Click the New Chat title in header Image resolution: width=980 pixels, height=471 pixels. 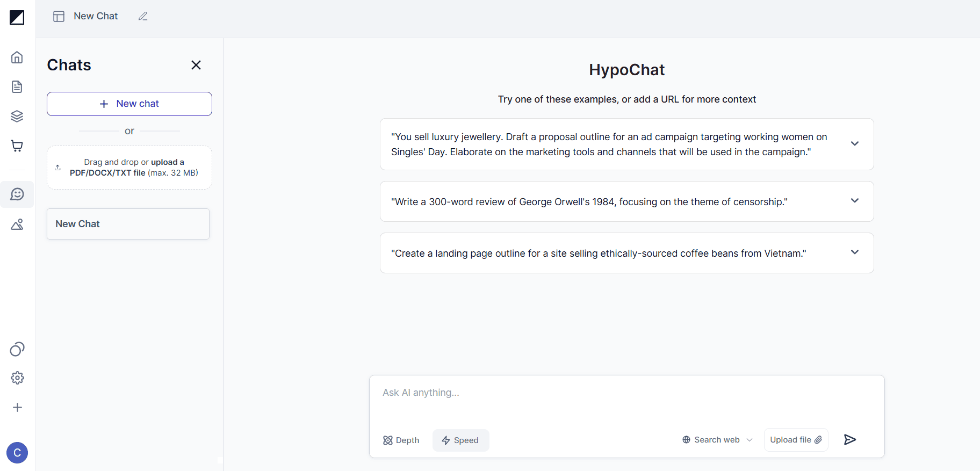(x=96, y=16)
